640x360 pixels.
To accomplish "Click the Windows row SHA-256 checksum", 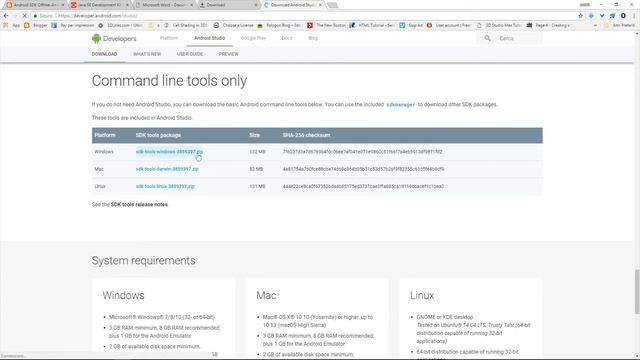I will [362, 151].
